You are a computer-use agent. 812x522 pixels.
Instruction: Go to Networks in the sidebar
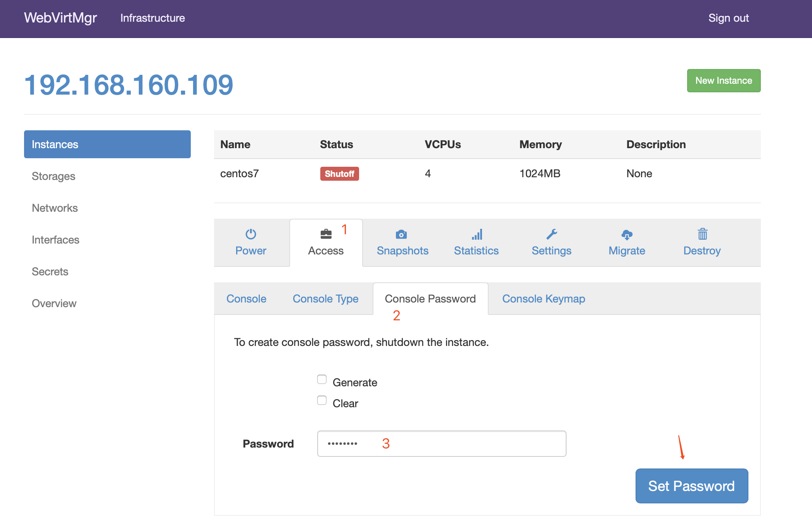click(x=55, y=208)
